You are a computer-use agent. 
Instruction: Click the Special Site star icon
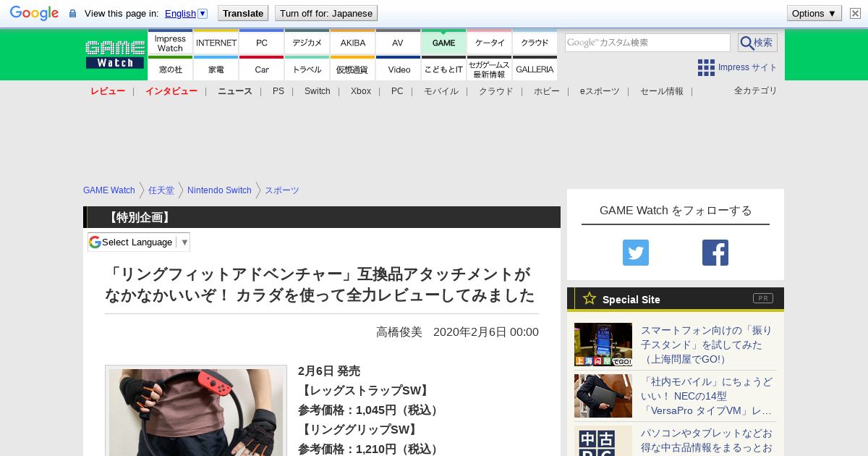[x=590, y=298]
